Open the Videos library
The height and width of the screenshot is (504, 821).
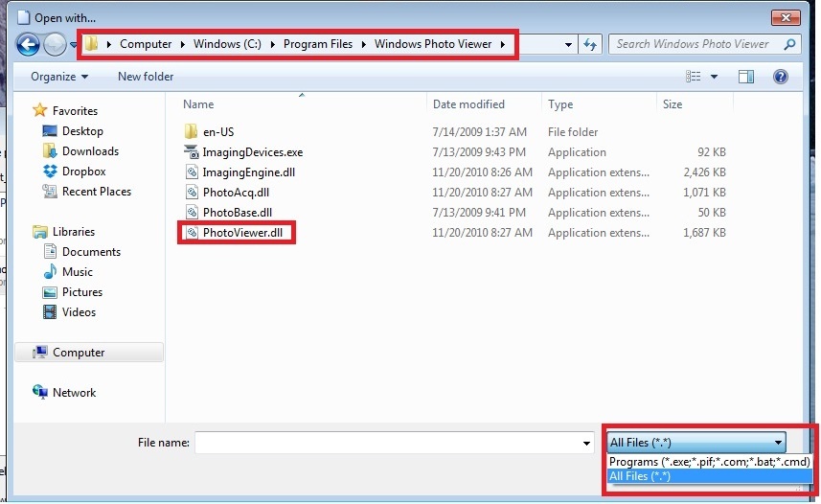pos(79,312)
